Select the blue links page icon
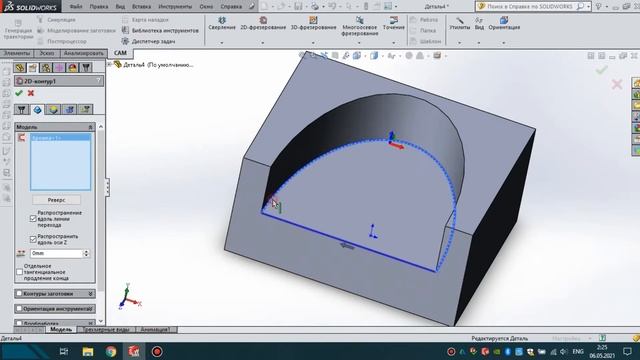This screenshot has width=640, height=360. (x=69, y=109)
